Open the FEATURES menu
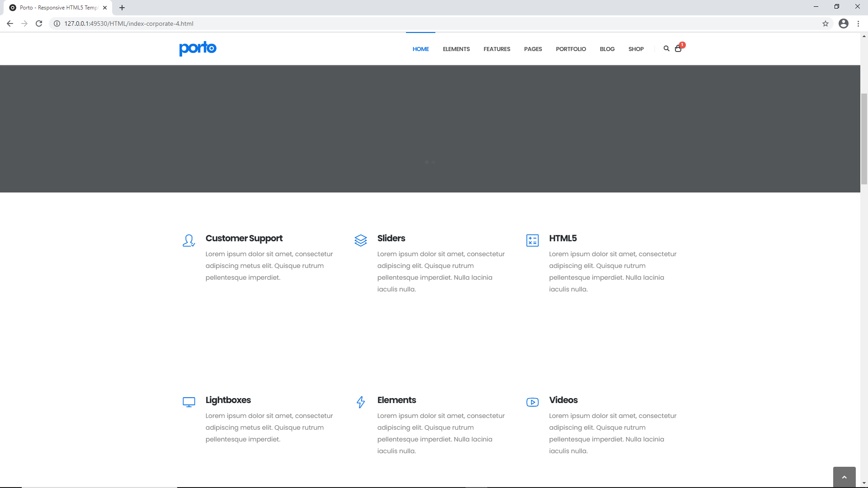This screenshot has height=488, width=868. point(496,49)
